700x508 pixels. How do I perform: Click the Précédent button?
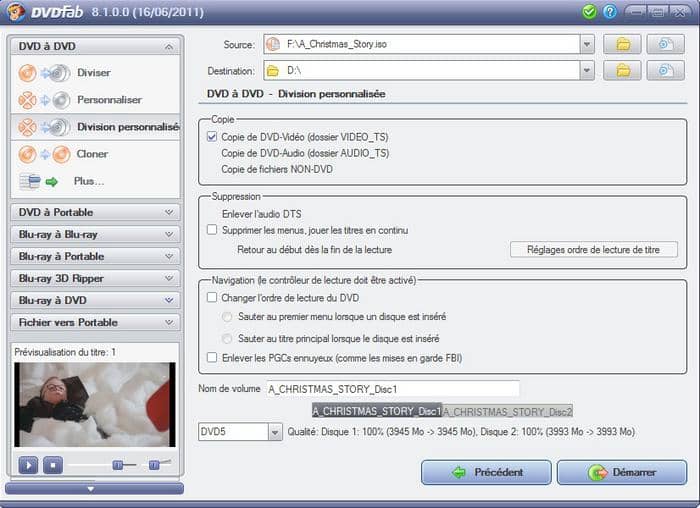click(486, 472)
